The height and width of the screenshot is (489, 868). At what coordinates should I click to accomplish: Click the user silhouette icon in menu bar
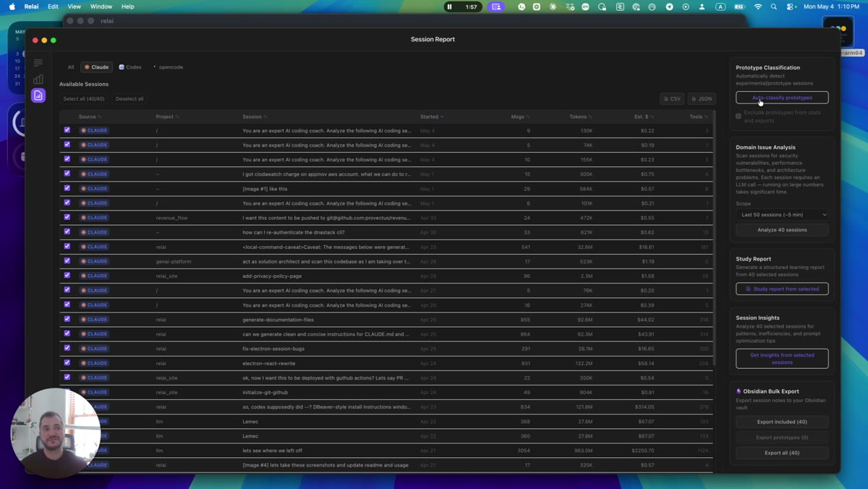click(x=702, y=7)
